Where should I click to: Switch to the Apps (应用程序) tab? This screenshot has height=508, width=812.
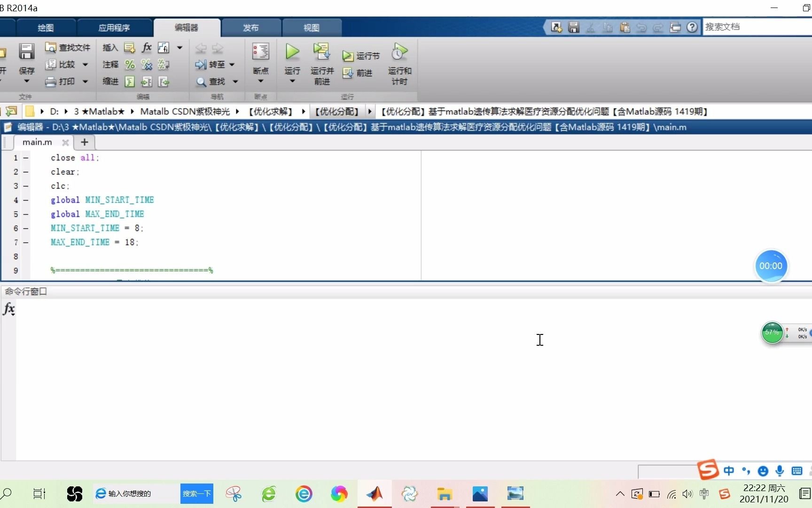pos(114,28)
